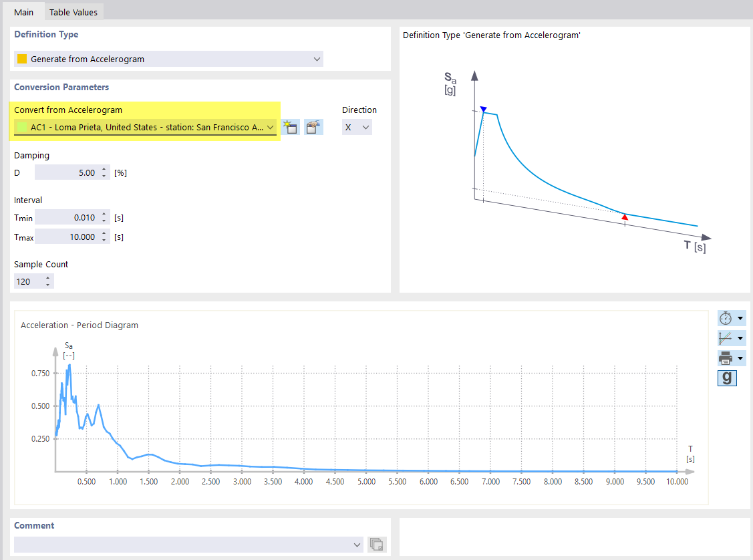This screenshot has width=753, height=560.
Task: Print the Acceleration - Period diagram
Action: [x=726, y=358]
